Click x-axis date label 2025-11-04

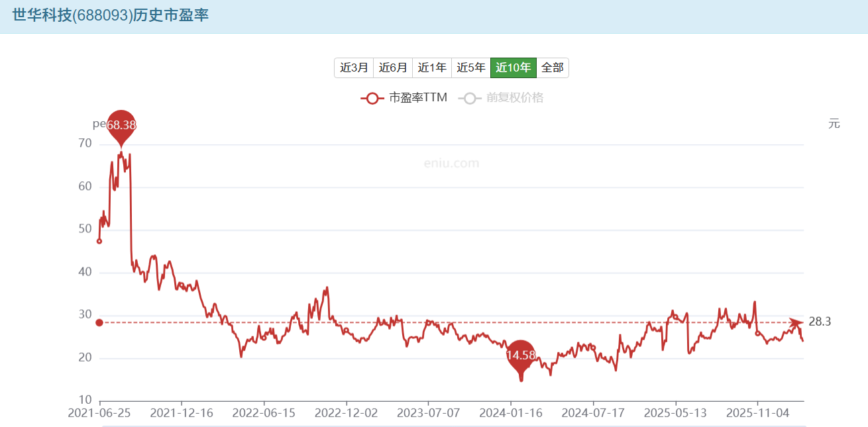tap(757, 412)
